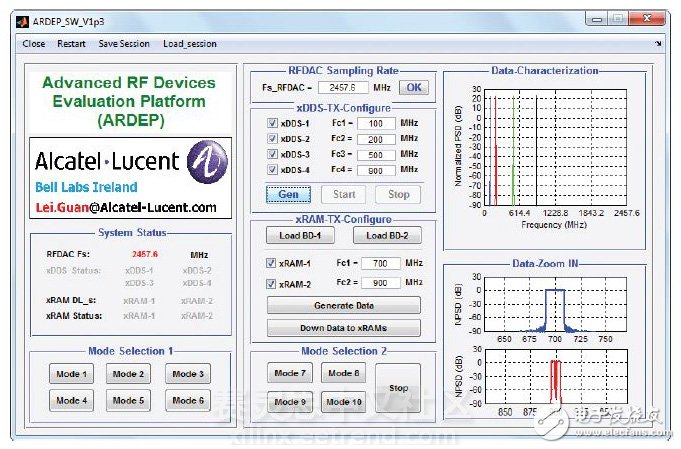The width and height of the screenshot is (681, 449).
Task: Choose Mode 10 in Mode Selection 2
Action: [343, 402]
